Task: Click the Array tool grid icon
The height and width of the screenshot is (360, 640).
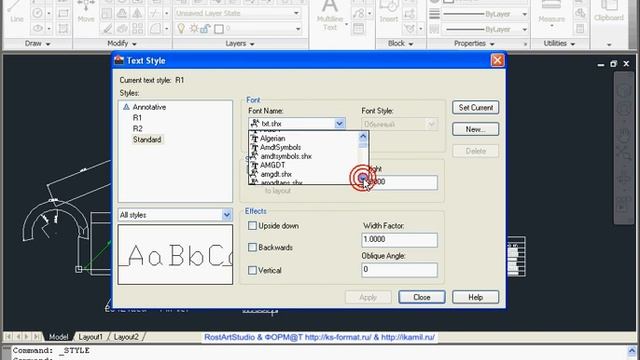Action: coord(138,29)
